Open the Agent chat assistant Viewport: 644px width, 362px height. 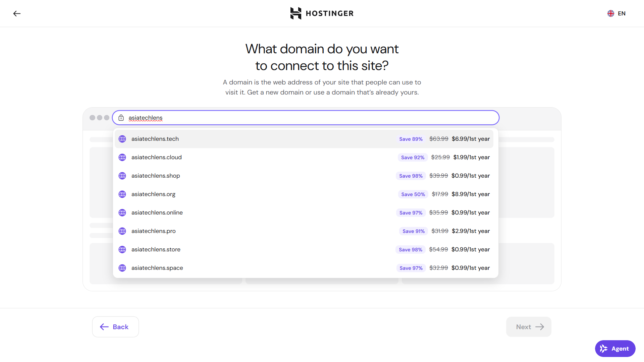click(x=615, y=349)
